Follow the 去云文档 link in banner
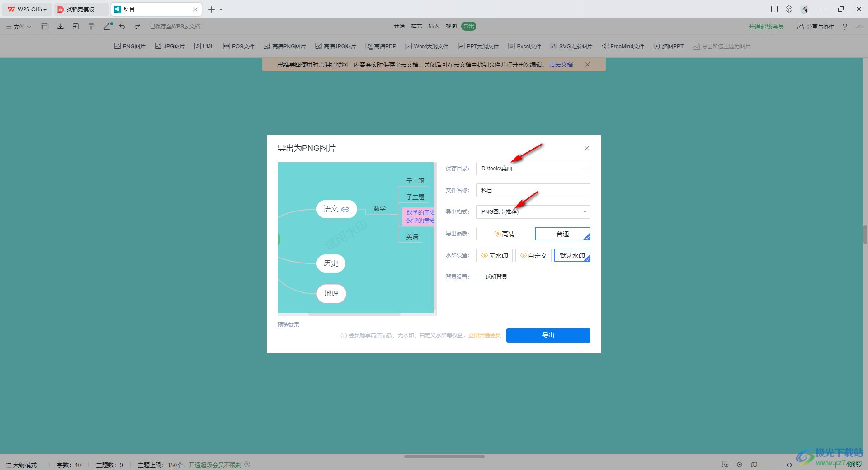This screenshot has width=868, height=470. 561,65
